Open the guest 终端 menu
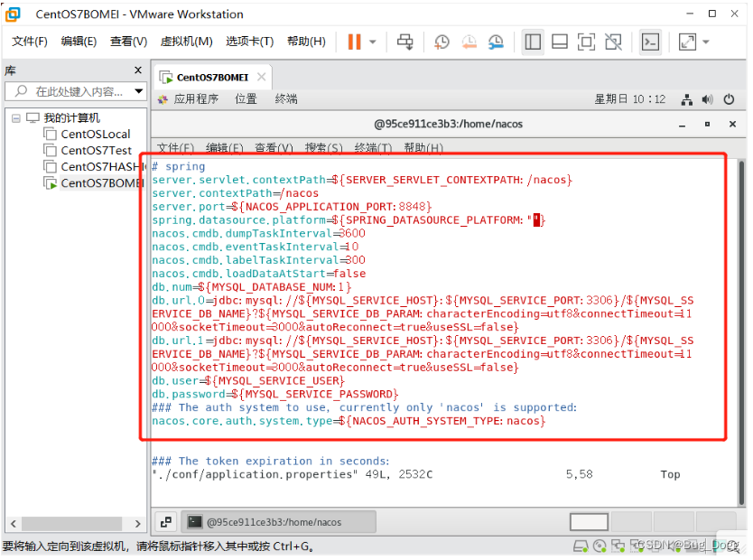This screenshot has height=560, width=753. click(x=286, y=99)
